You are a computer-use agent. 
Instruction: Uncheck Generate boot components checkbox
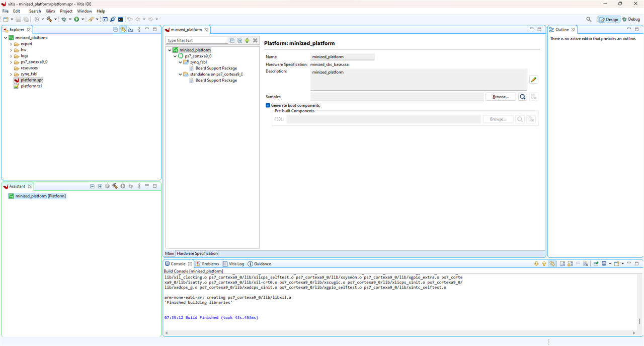coord(268,105)
